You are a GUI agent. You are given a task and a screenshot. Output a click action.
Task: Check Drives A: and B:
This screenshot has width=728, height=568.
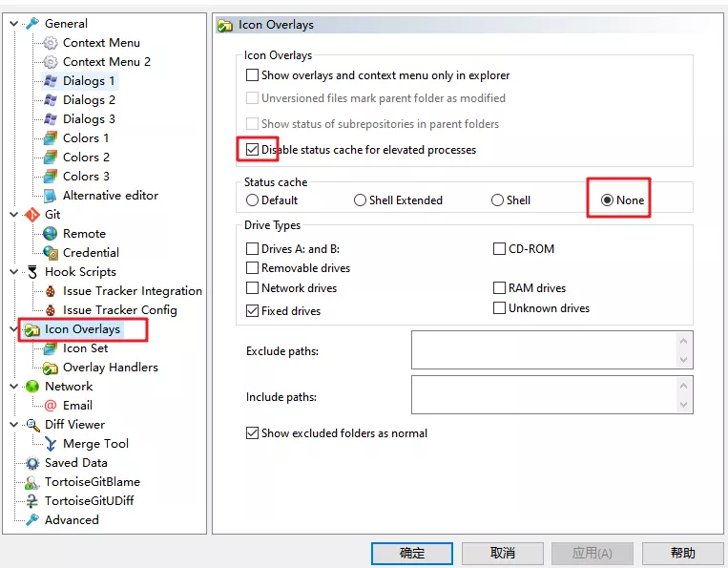pos(252,249)
